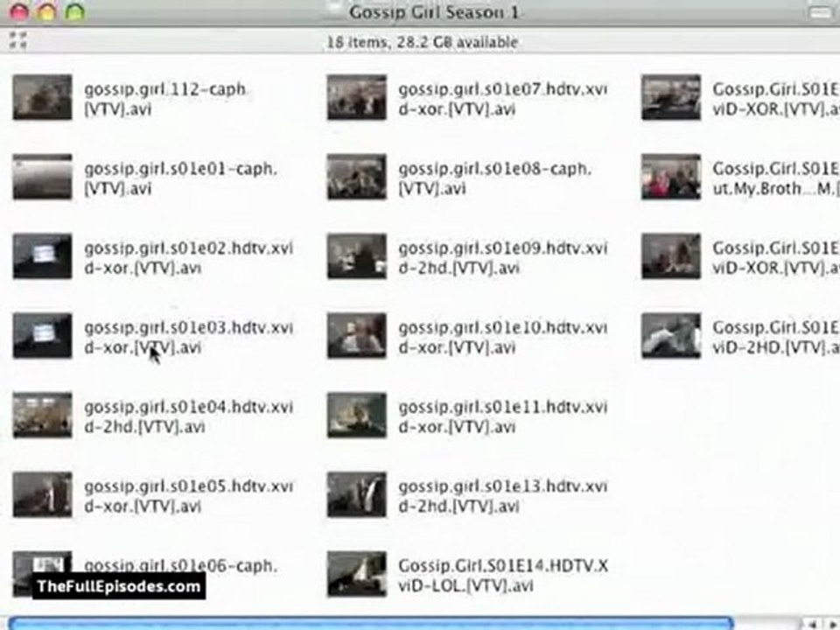The image size is (840, 630).
Task: Click the file name containing 'ut.My.Broth'
Action: [776, 178]
